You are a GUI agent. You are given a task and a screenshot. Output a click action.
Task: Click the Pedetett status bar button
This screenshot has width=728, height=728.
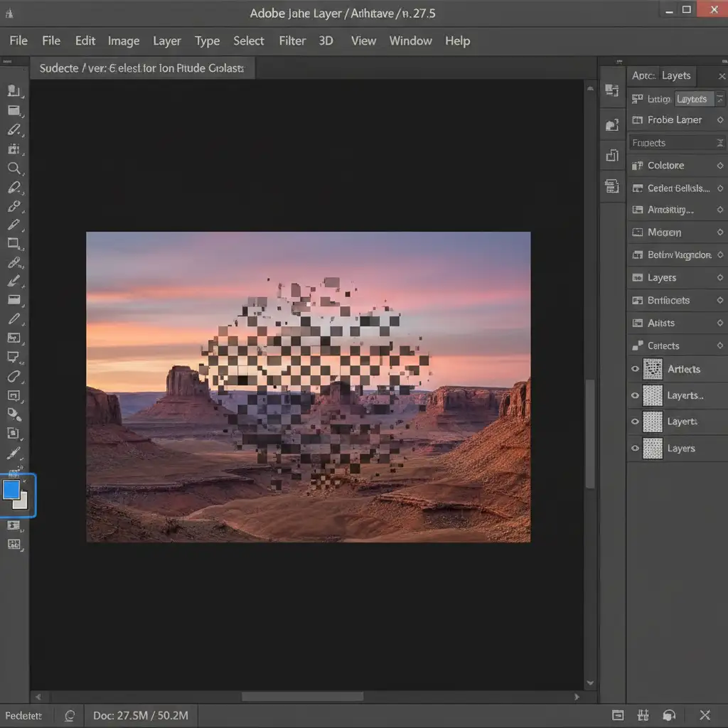coord(24,715)
